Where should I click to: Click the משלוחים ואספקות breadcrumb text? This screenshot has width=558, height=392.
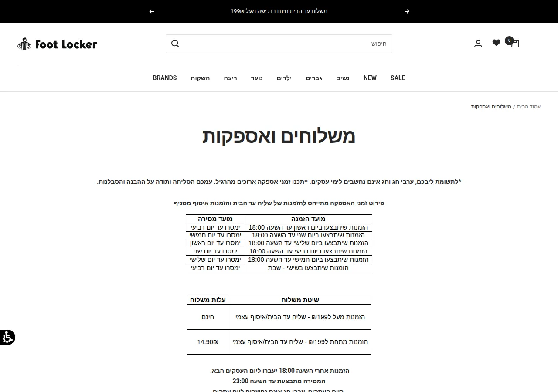(491, 107)
